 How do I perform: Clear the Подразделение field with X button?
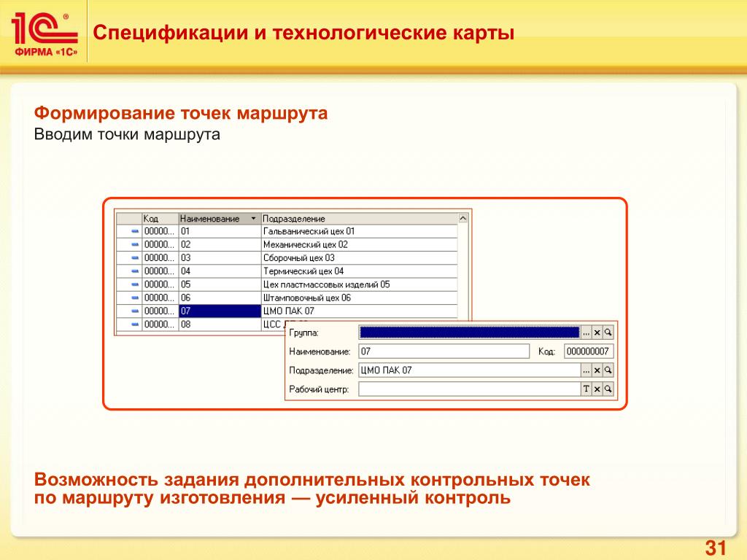[x=597, y=370]
